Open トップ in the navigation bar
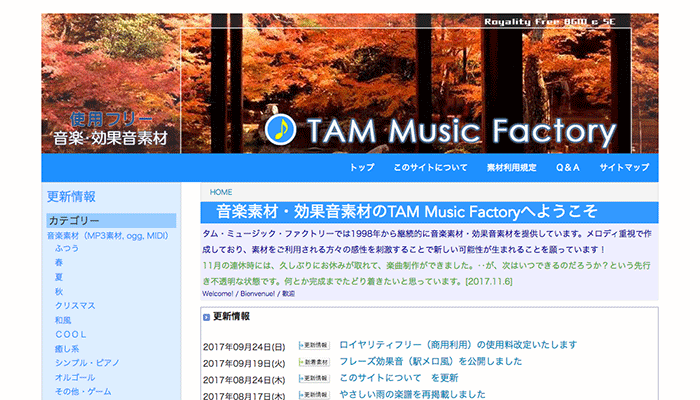Viewport: 700px width, 400px height. tap(362, 167)
